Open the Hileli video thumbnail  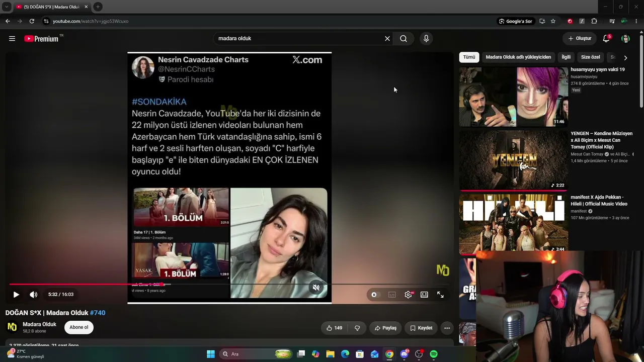click(513, 224)
